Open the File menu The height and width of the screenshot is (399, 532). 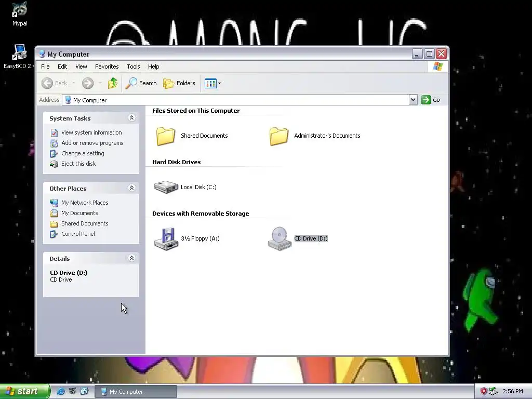pos(45,66)
